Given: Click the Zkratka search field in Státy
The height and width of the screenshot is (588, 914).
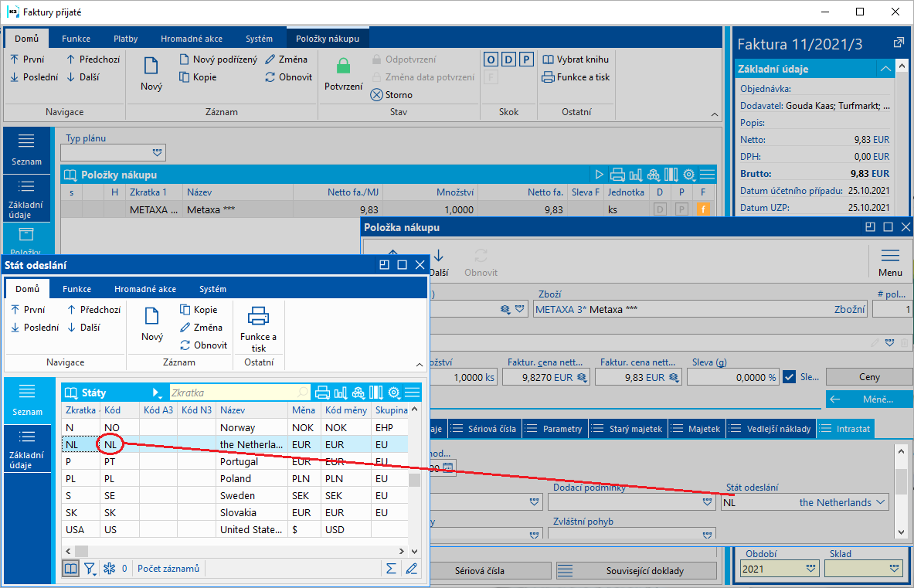Looking at the screenshot, I should 232,393.
